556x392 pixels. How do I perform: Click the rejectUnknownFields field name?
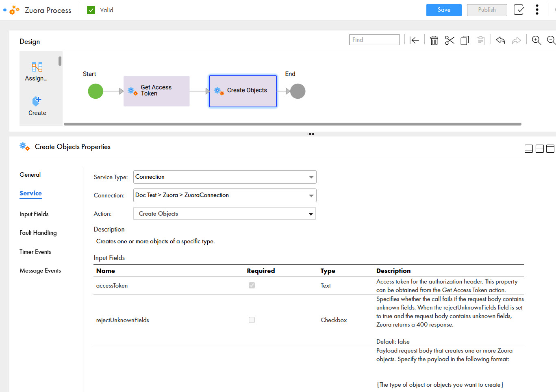[122, 320]
